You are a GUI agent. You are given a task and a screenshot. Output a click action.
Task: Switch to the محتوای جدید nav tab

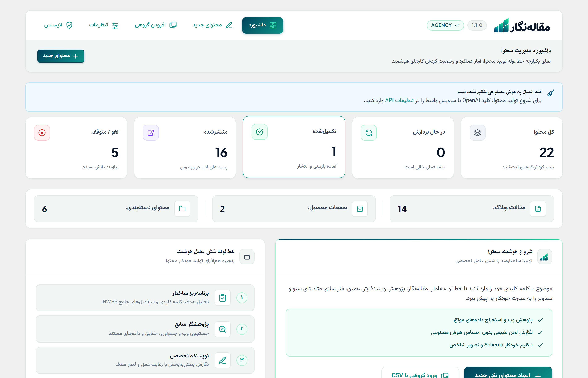(213, 25)
